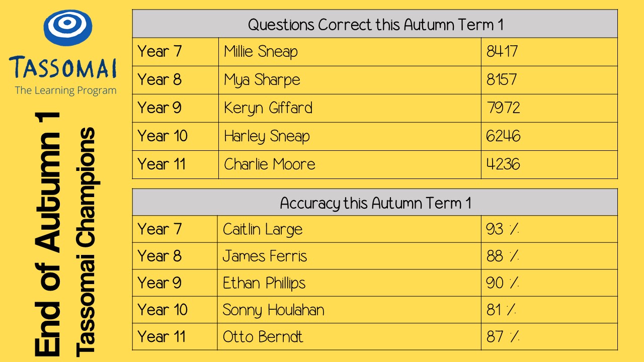Viewport: 644px width, 362px height.
Task: Click Keryn Giffard's score 7972
Action: point(549,108)
